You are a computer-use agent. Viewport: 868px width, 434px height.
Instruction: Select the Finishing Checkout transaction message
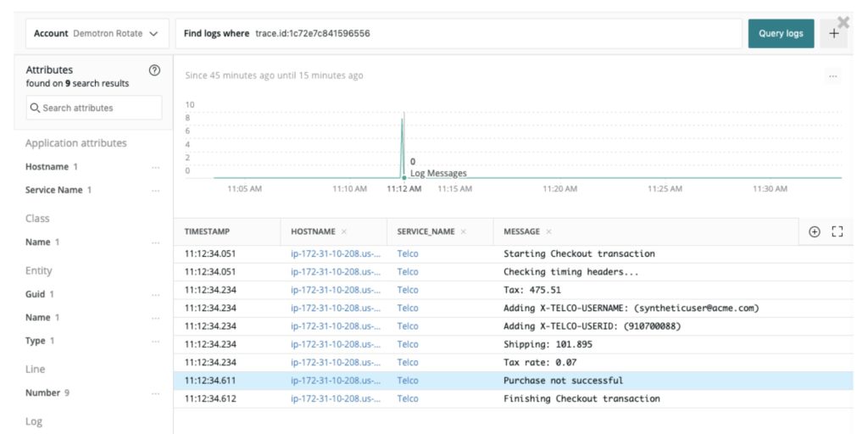581,398
